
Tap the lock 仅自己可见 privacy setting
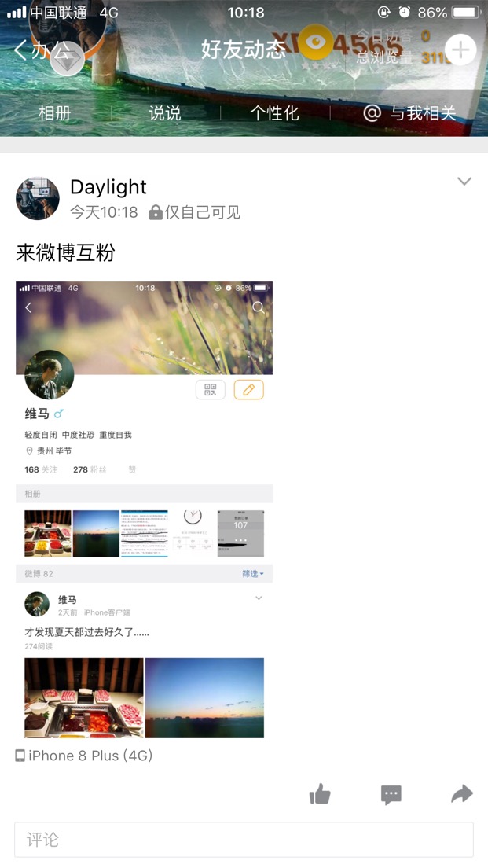click(x=195, y=212)
